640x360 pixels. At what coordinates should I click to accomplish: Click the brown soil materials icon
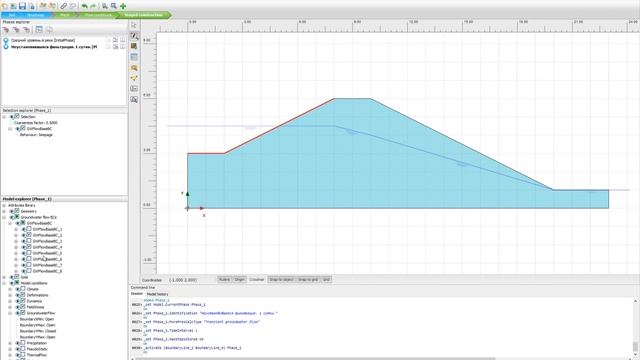pyautogui.click(x=134, y=47)
